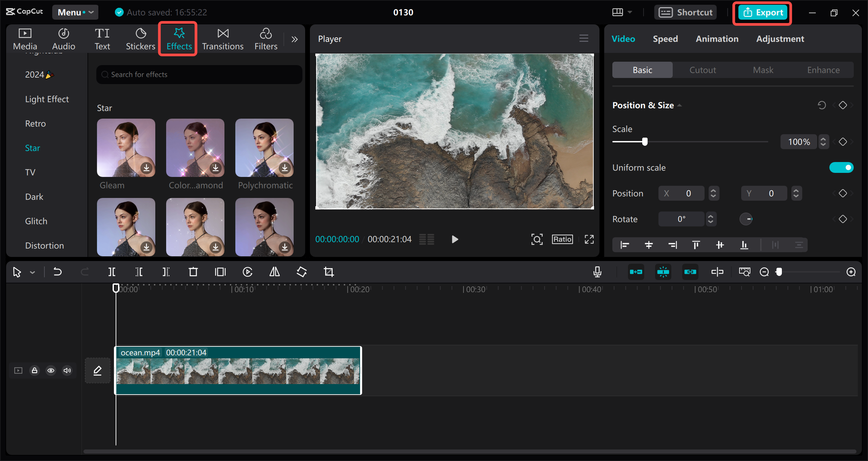The image size is (868, 461).
Task: Select the crop tool in the timeline toolbar
Action: pos(329,272)
